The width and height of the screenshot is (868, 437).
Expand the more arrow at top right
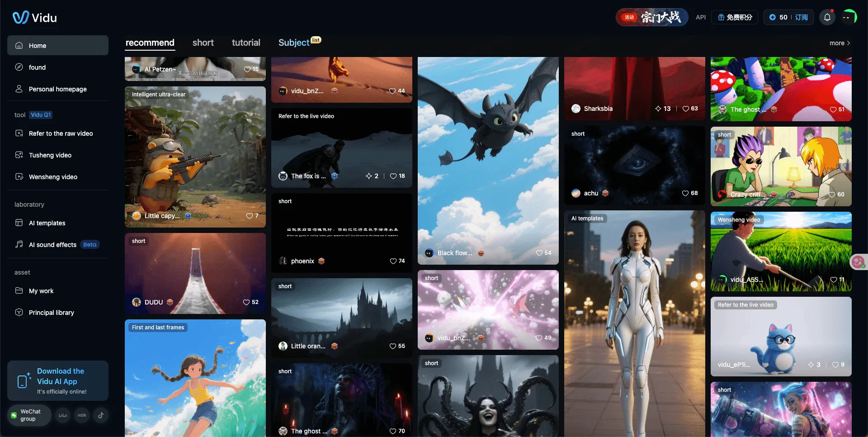point(849,43)
